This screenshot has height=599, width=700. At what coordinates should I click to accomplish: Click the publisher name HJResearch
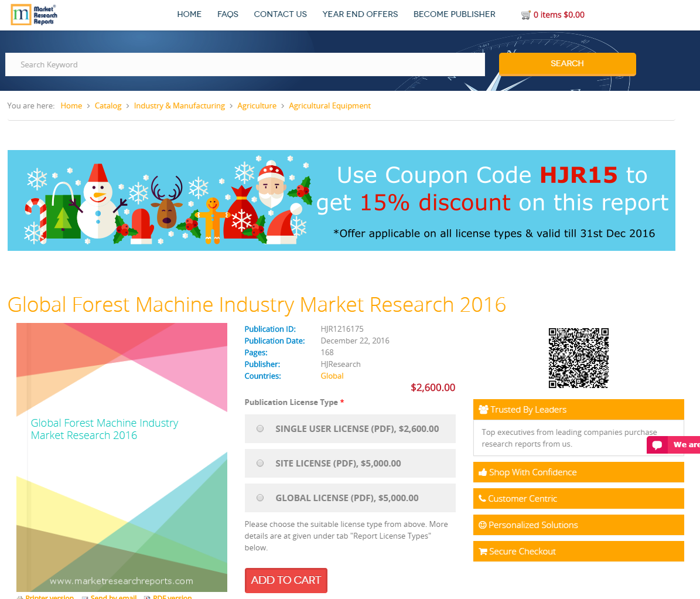click(x=340, y=365)
